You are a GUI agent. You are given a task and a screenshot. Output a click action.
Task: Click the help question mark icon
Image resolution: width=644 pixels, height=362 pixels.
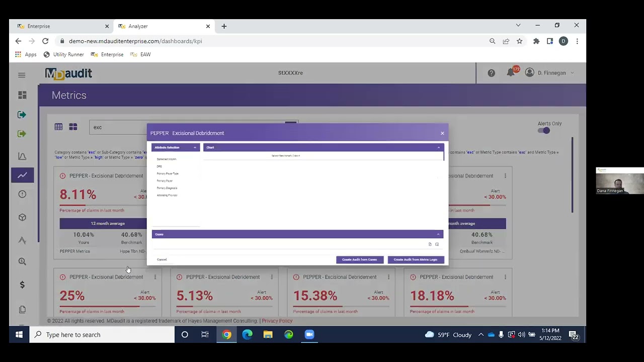[491, 73]
